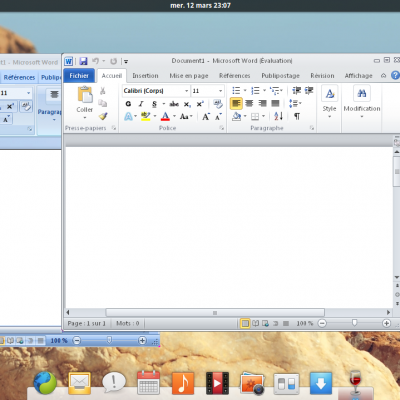This screenshot has height=400, width=400.
Task: Click Page : 1 sur 1 status
Action: pyautogui.click(x=86, y=323)
